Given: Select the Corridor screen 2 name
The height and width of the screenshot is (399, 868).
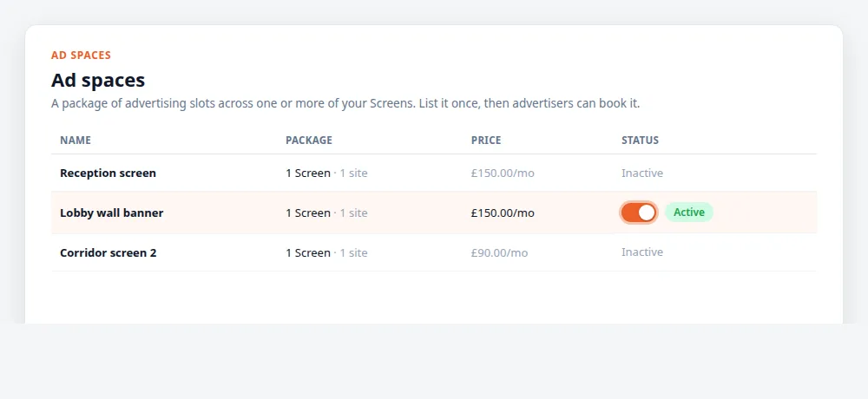Looking at the screenshot, I should point(108,253).
